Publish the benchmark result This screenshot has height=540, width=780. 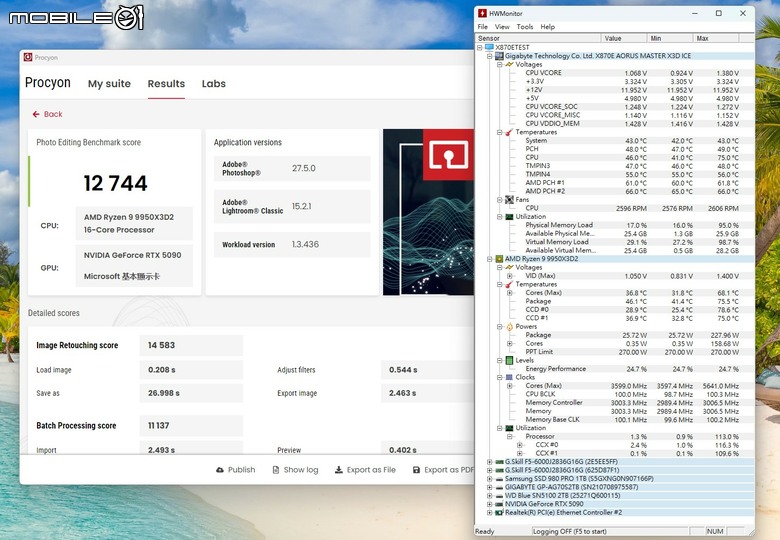point(236,470)
